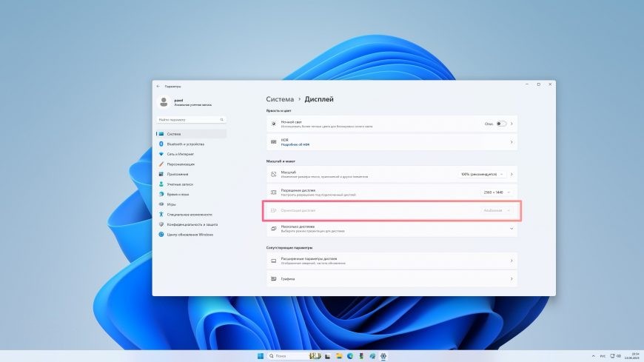
Task: Click the Ночной свет sun icon
Action: (x=274, y=124)
